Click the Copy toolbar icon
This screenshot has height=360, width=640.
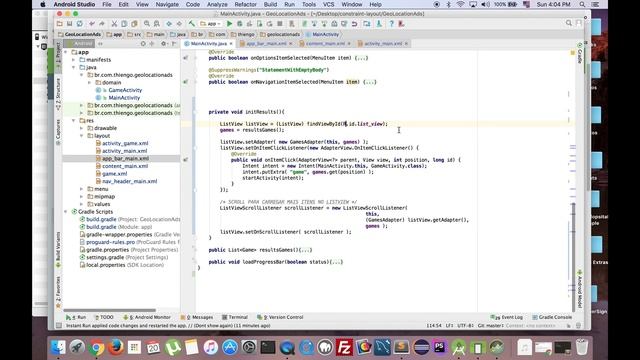coord(124,24)
